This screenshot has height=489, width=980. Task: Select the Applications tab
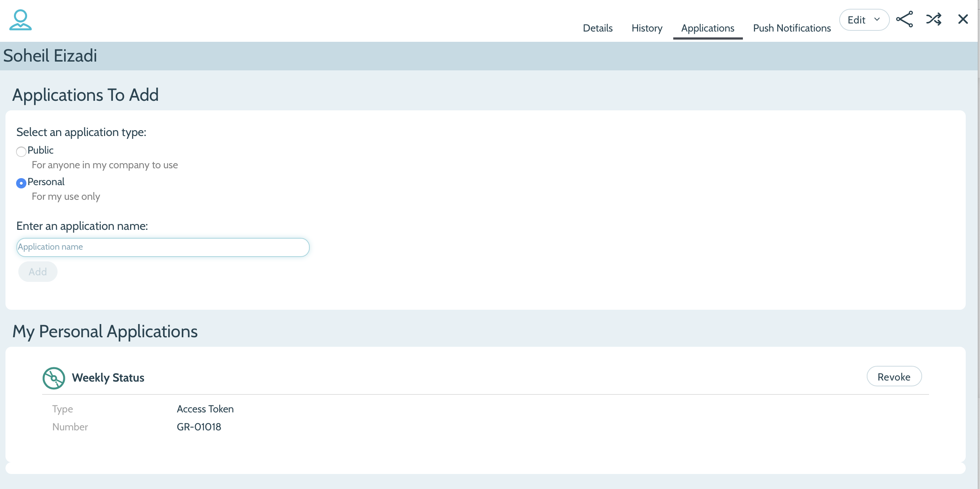pos(707,28)
